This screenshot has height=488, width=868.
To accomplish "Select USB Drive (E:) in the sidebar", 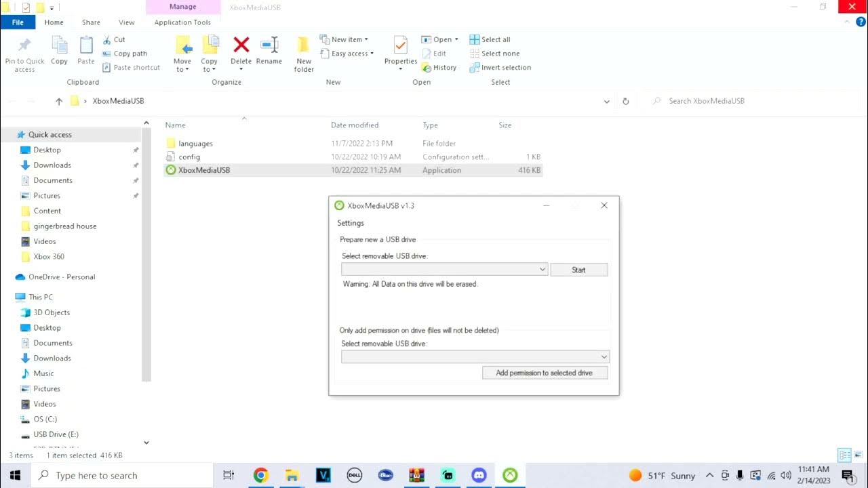I will (56, 434).
